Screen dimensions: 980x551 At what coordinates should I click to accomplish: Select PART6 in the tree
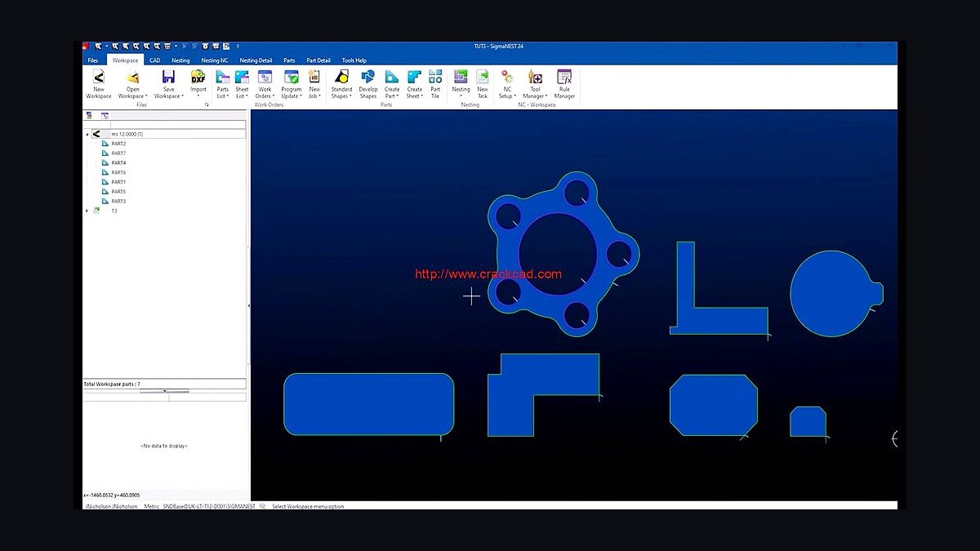coord(118,172)
